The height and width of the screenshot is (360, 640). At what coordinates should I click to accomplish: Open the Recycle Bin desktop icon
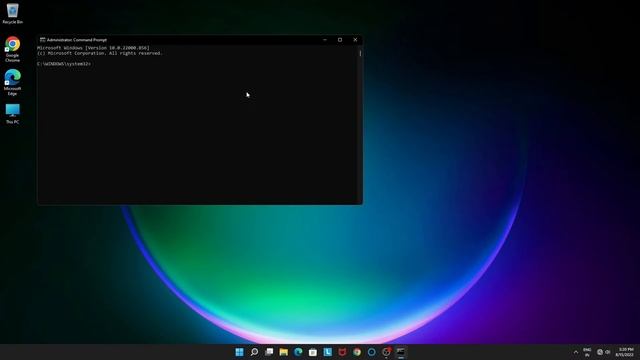12,13
